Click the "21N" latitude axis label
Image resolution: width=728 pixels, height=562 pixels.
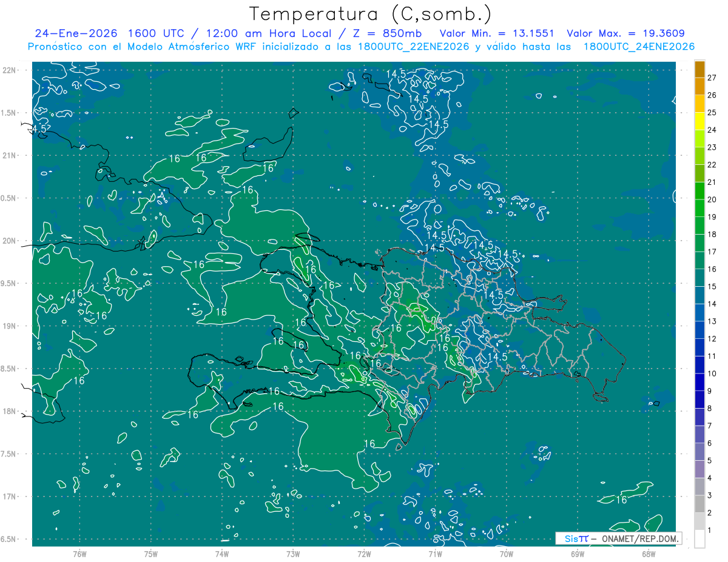click(x=9, y=155)
